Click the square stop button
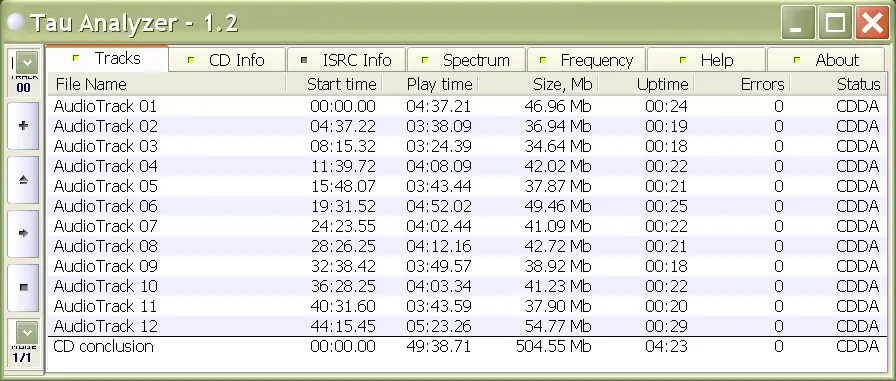 23,287
